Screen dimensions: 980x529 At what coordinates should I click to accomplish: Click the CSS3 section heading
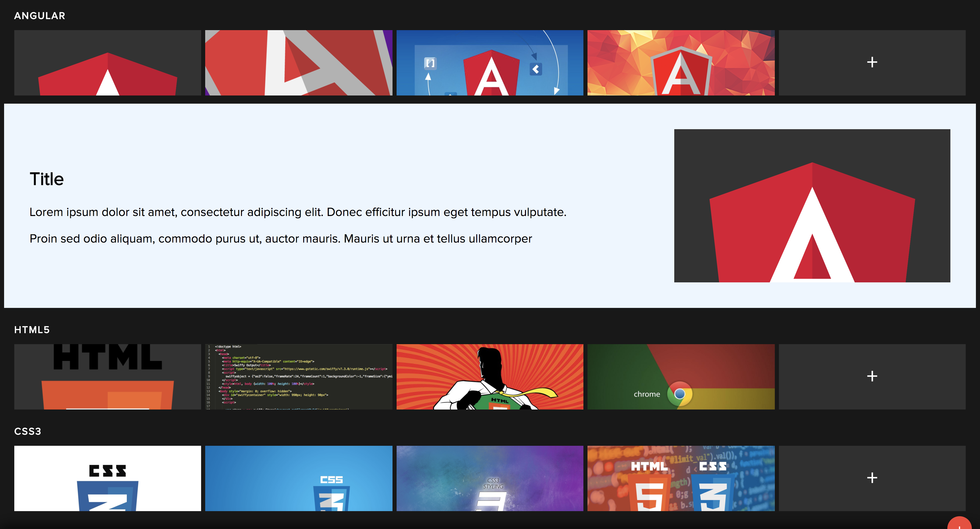pos(27,431)
